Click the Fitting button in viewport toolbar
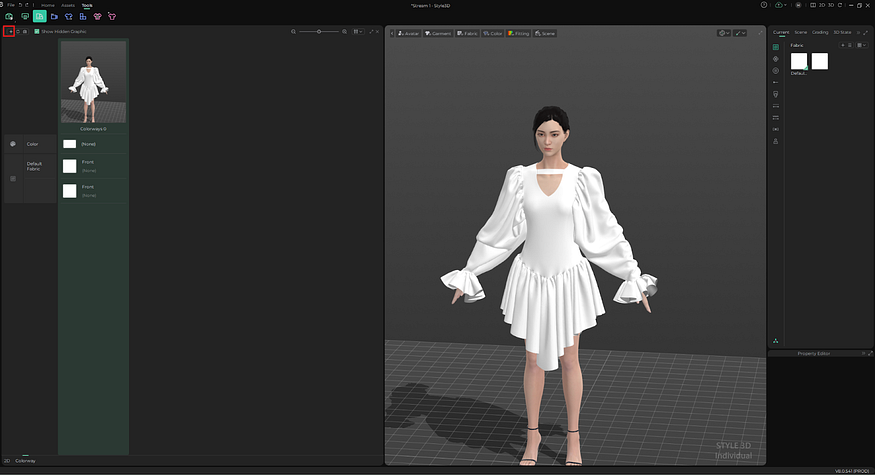This screenshot has height=475, width=875. [518, 33]
